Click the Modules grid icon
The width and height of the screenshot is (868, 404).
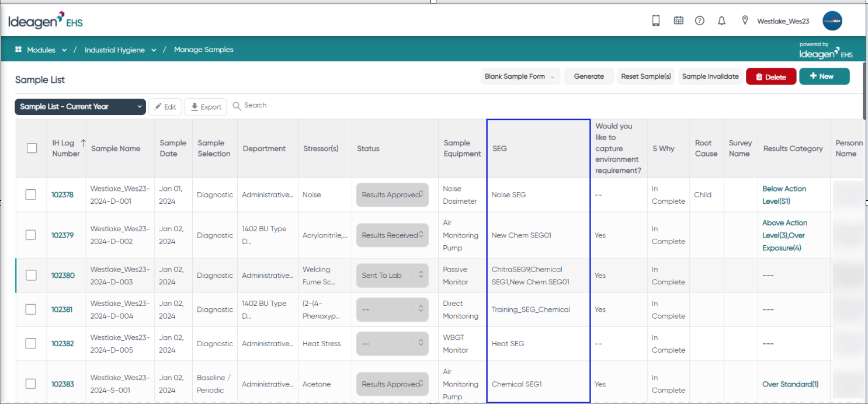pos(19,50)
